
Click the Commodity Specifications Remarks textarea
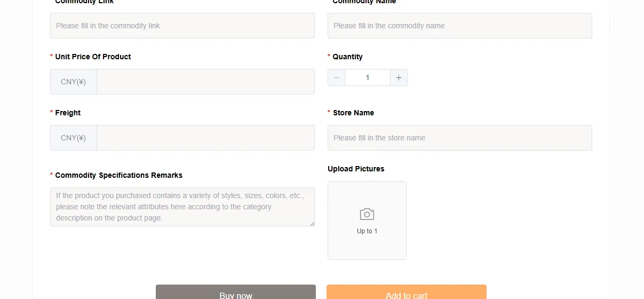182,207
